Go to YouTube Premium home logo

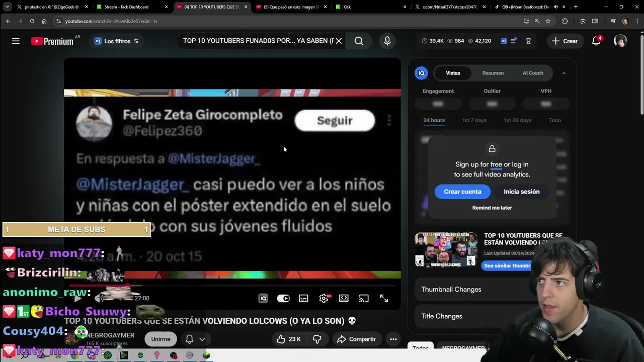[52, 41]
